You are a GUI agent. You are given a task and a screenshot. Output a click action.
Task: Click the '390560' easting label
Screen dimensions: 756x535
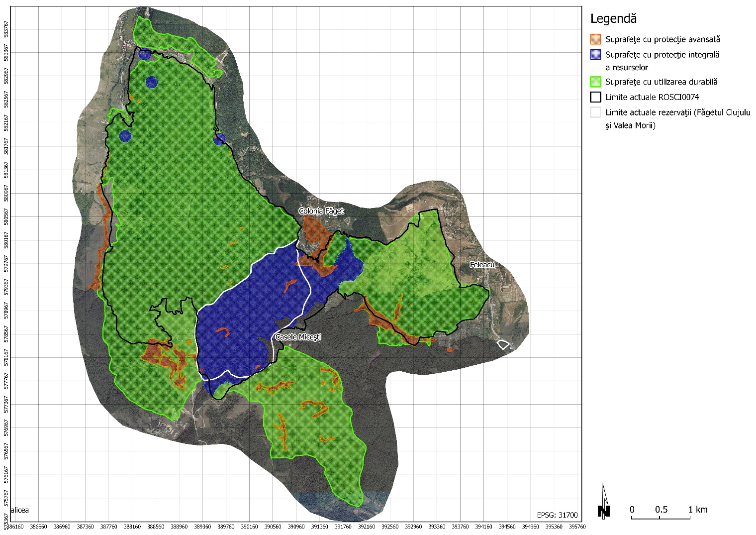coord(273,526)
